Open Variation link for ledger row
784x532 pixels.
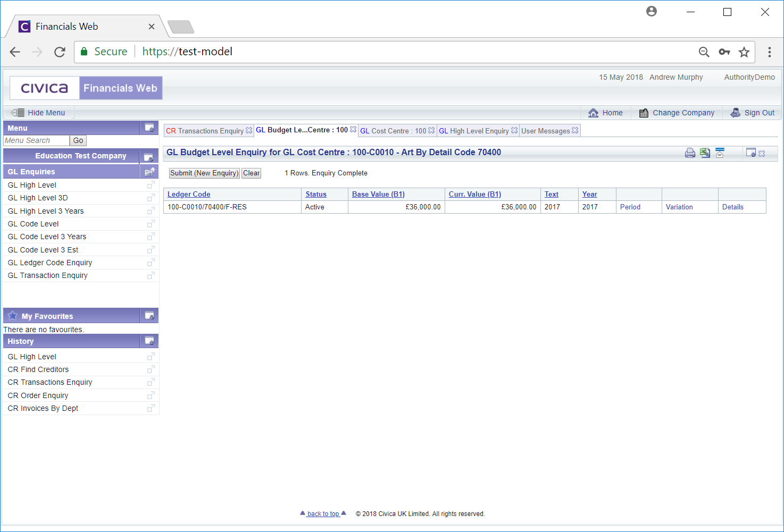679,207
